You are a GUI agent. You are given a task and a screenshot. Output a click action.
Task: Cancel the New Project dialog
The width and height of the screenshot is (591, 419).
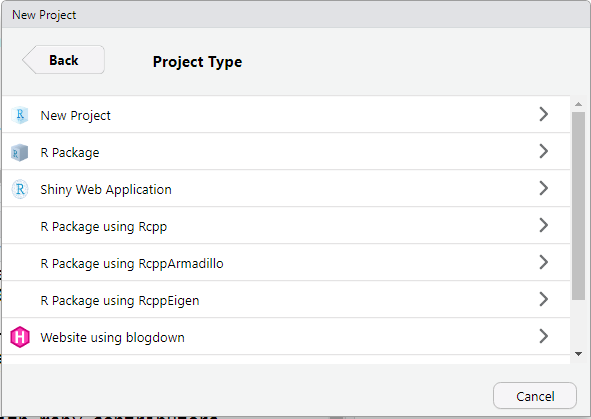click(x=535, y=396)
